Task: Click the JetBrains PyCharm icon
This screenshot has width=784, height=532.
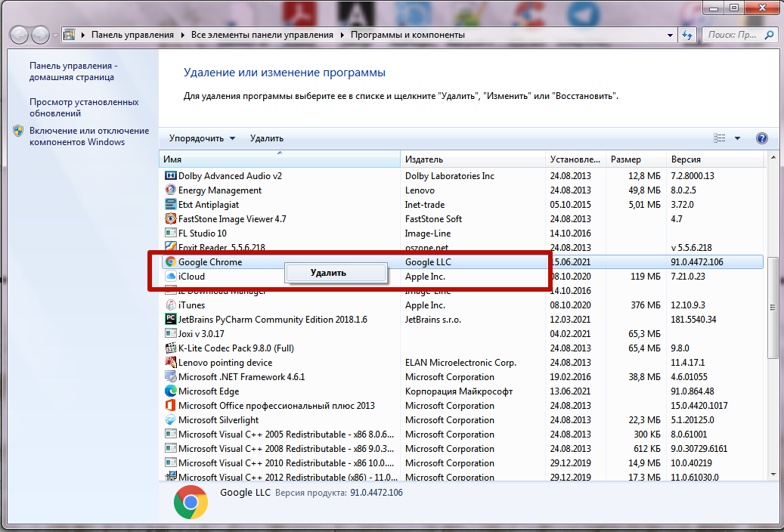Action: point(171,320)
